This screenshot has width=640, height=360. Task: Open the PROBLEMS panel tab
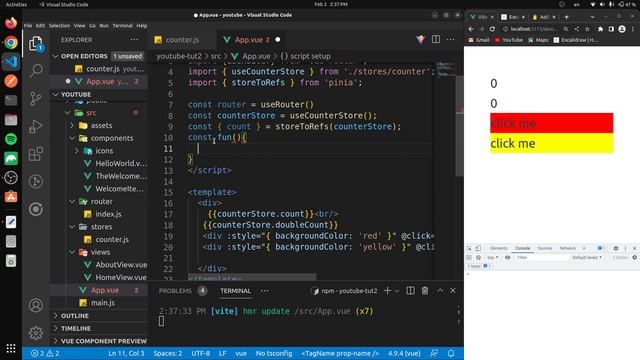[x=175, y=291]
